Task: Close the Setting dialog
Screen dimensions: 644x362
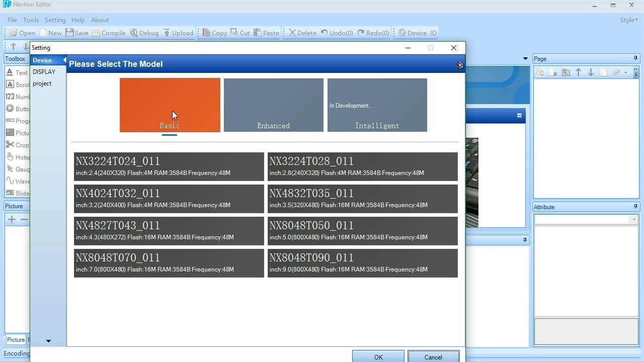Action: [454, 48]
